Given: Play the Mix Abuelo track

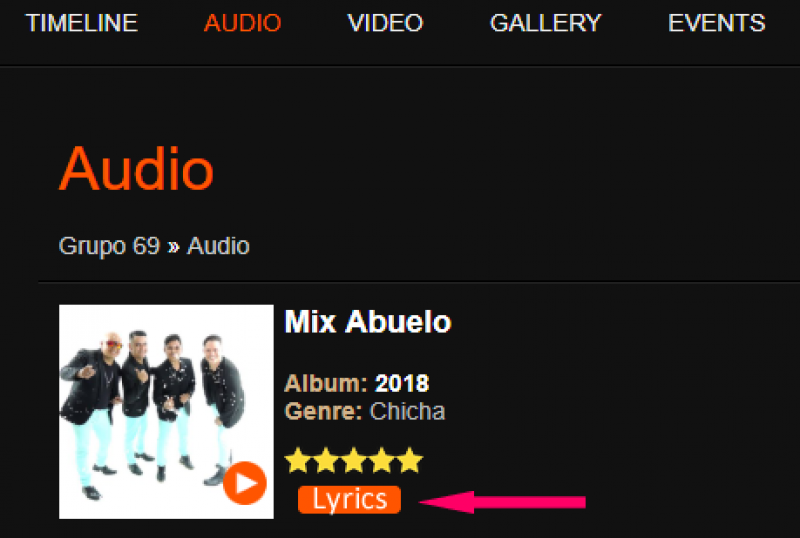Looking at the screenshot, I should [245, 483].
